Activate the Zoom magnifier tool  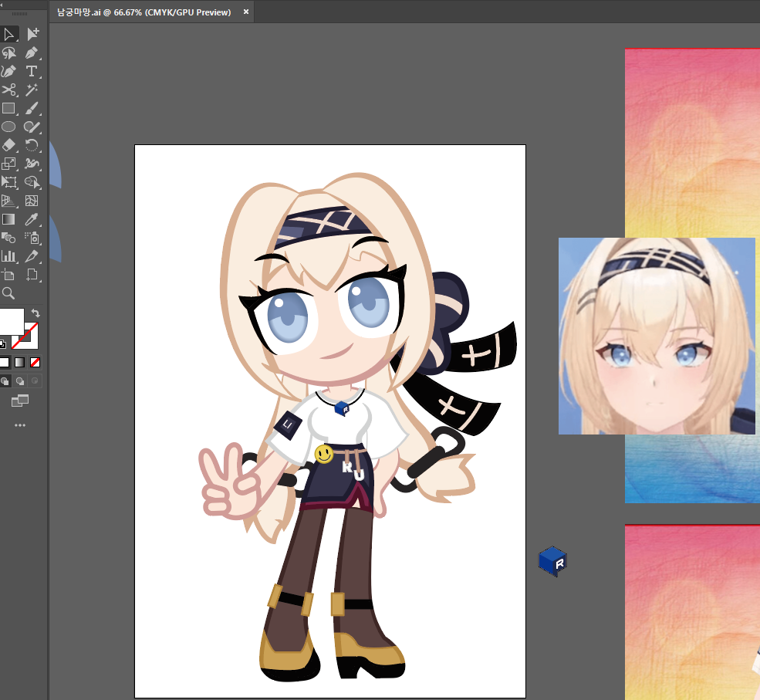pyautogui.click(x=9, y=293)
